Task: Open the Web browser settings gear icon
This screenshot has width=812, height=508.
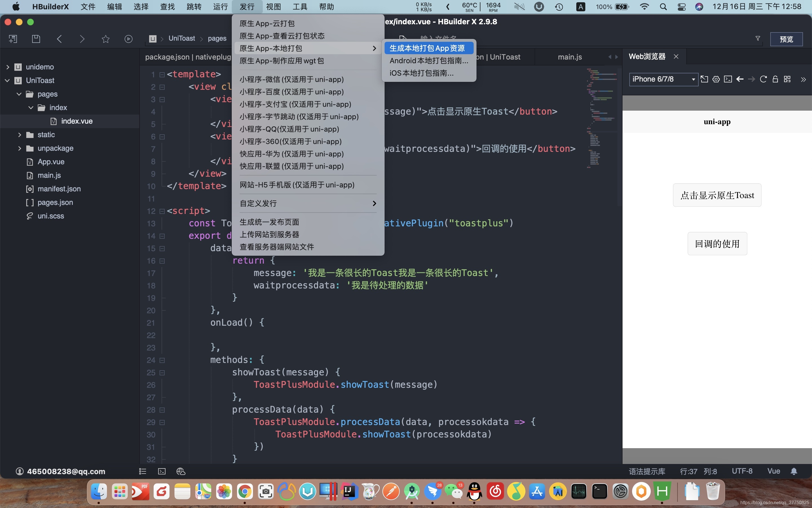Action: [x=716, y=79]
